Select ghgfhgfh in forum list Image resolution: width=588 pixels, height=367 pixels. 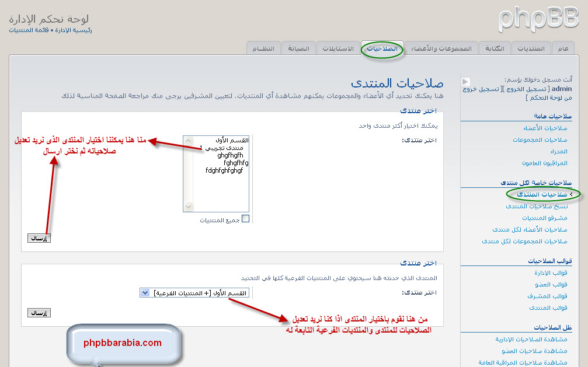pyautogui.click(x=230, y=155)
